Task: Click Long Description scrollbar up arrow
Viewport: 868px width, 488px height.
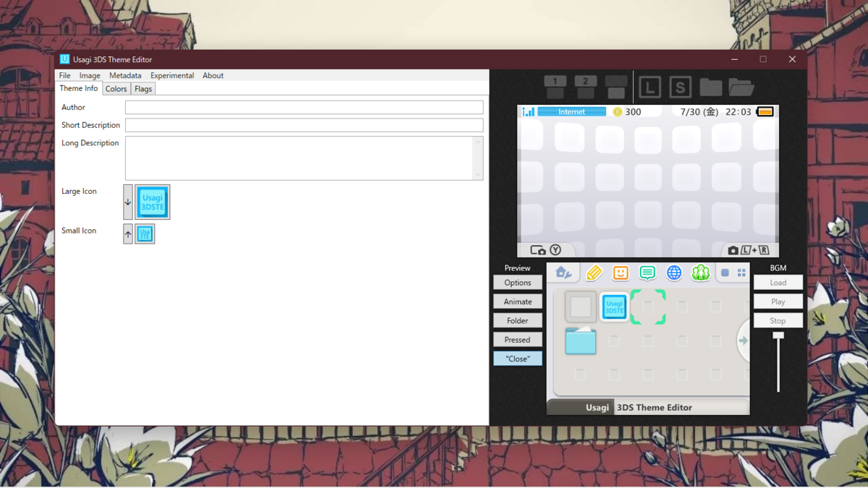Action: 477,141
